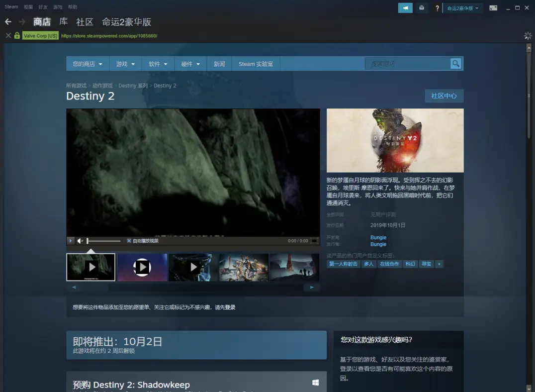The image size is (535, 392).
Task: Open the Bungie developer link
Action: 378,237
